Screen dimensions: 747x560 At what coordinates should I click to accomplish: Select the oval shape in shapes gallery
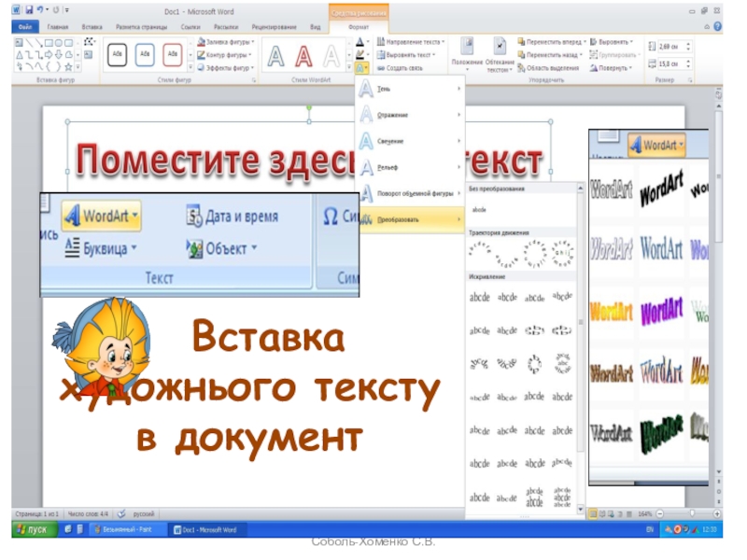(x=58, y=43)
